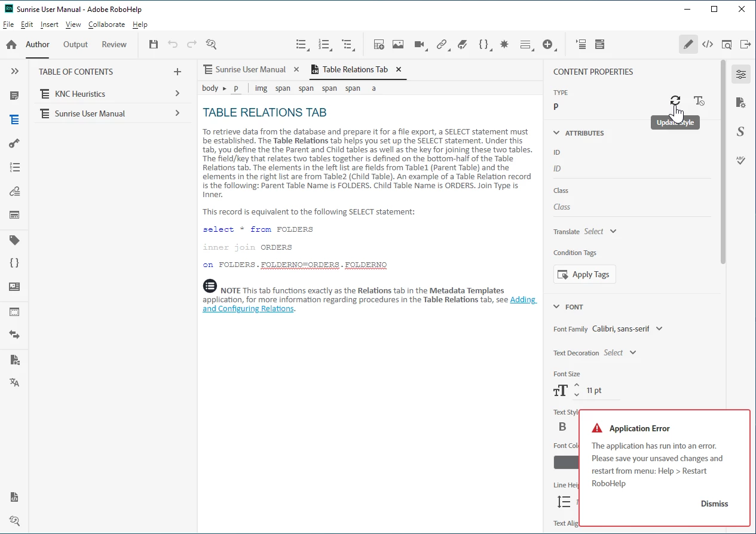The width and height of the screenshot is (756, 534).
Task: Switch to the Output tab
Action: tap(75, 44)
